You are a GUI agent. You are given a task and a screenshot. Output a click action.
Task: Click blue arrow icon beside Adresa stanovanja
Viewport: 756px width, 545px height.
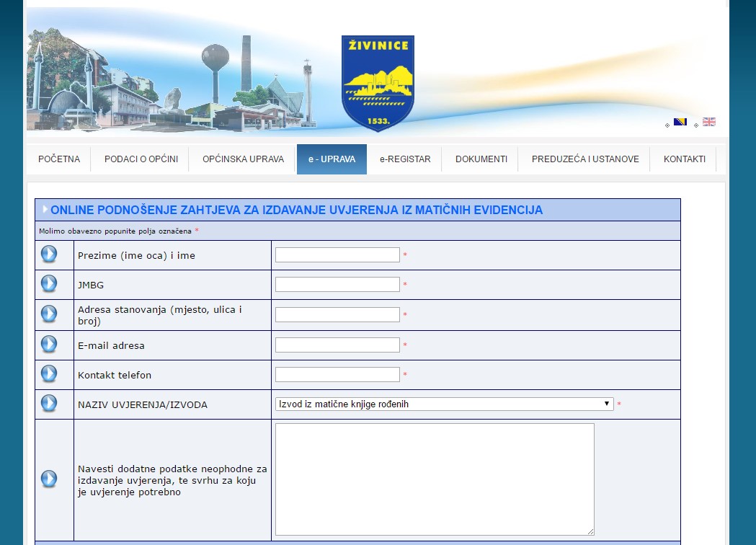[x=48, y=314]
